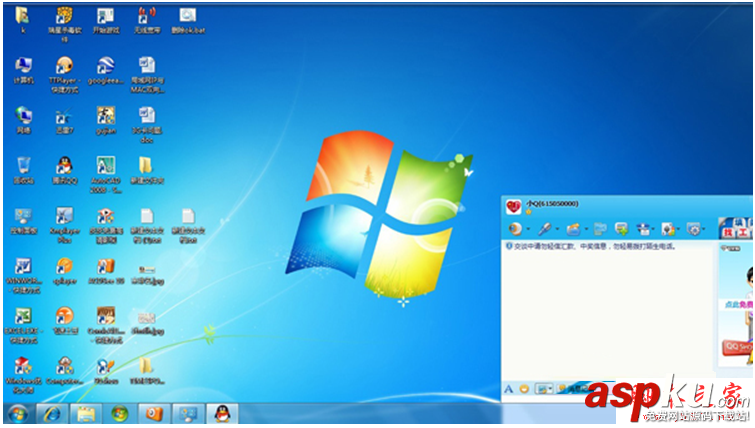The height and width of the screenshot is (428, 755).
Task: Expand dropdown arrow next to webcam icon
Action: 528,230
